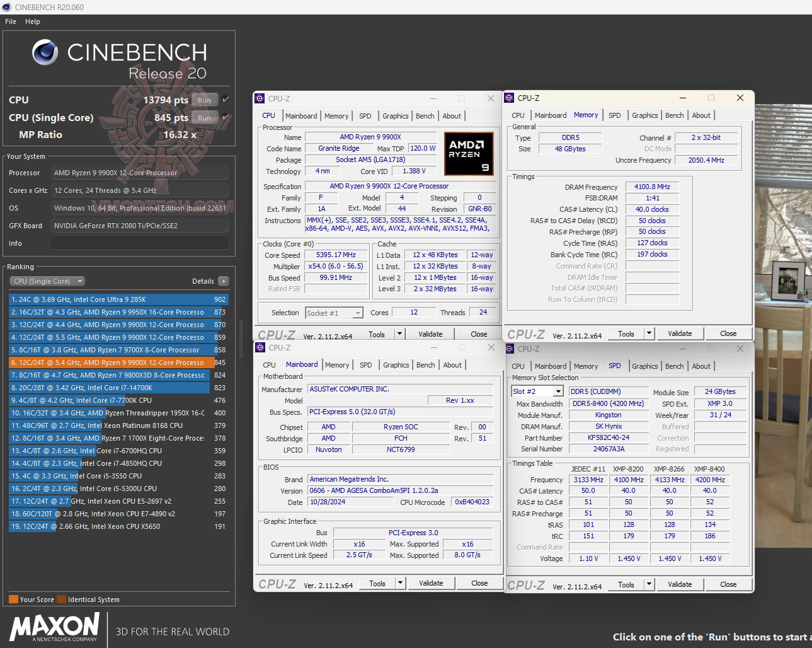Toggle the checkbox beside CPU (Single Core) test
This screenshot has width=812, height=648.
click(226, 117)
